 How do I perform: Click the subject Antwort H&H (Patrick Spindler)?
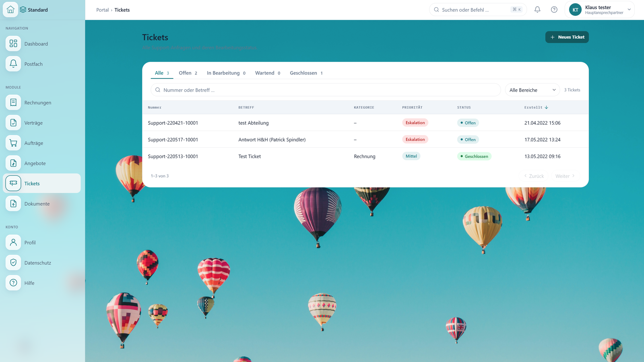(x=272, y=140)
